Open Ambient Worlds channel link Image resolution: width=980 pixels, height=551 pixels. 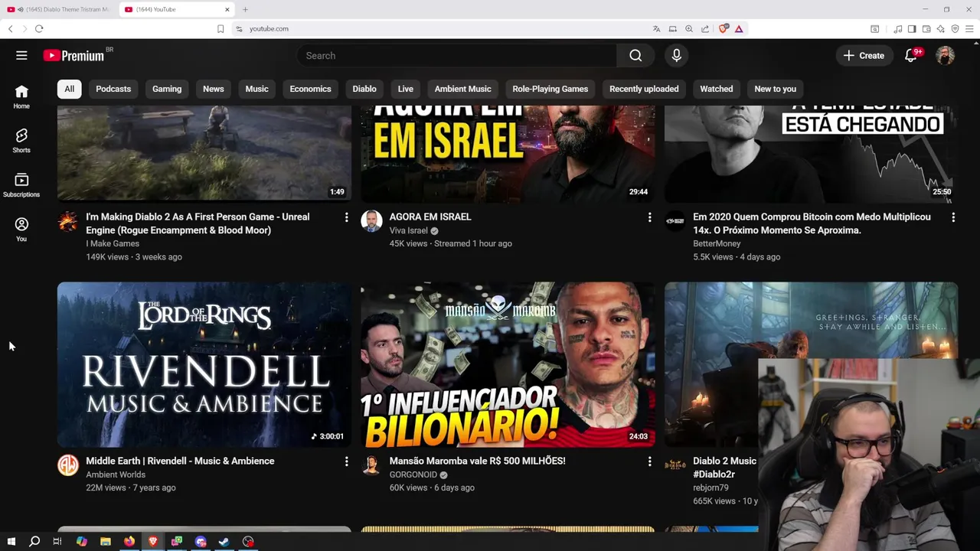coord(116,474)
